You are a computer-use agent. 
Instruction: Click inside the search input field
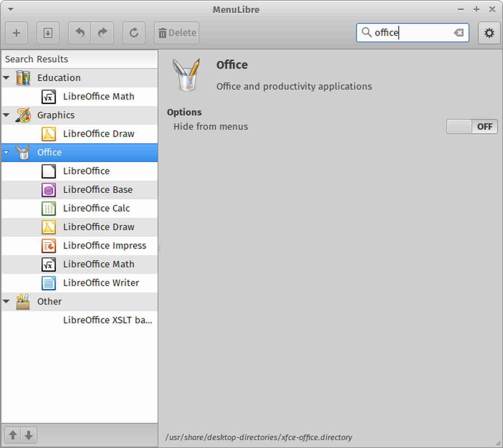pos(408,33)
